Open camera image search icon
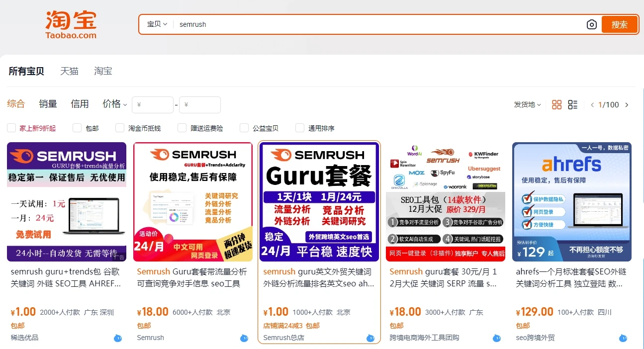Screen dimensions: 644x349 pos(591,24)
